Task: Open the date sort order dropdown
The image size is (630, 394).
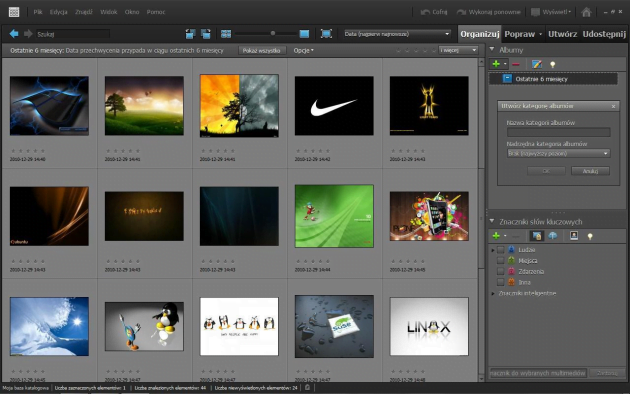Action: tap(397, 34)
